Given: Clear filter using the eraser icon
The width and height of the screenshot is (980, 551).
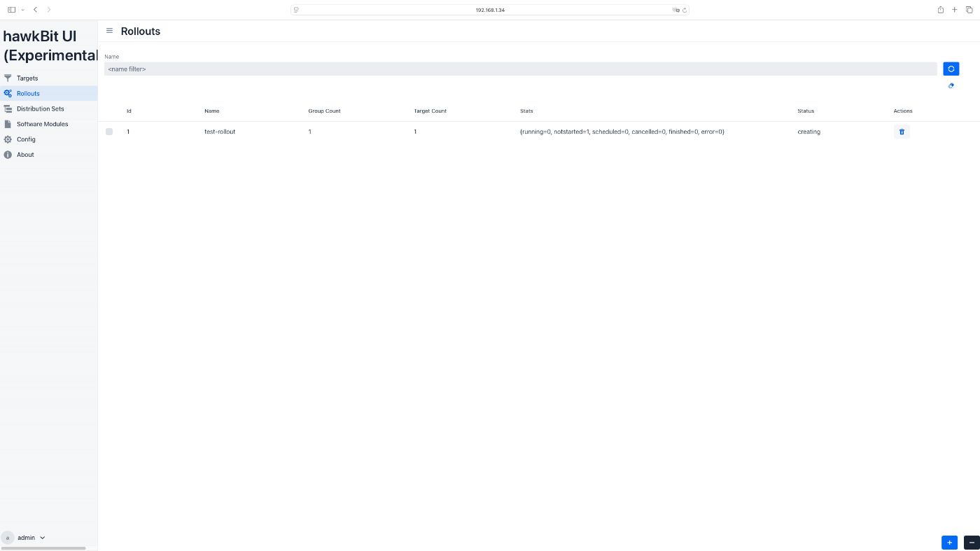Looking at the screenshot, I should (x=951, y=85).
